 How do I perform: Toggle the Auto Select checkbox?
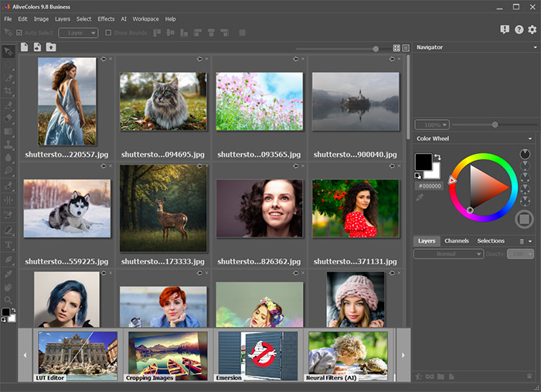pos(19,32)
